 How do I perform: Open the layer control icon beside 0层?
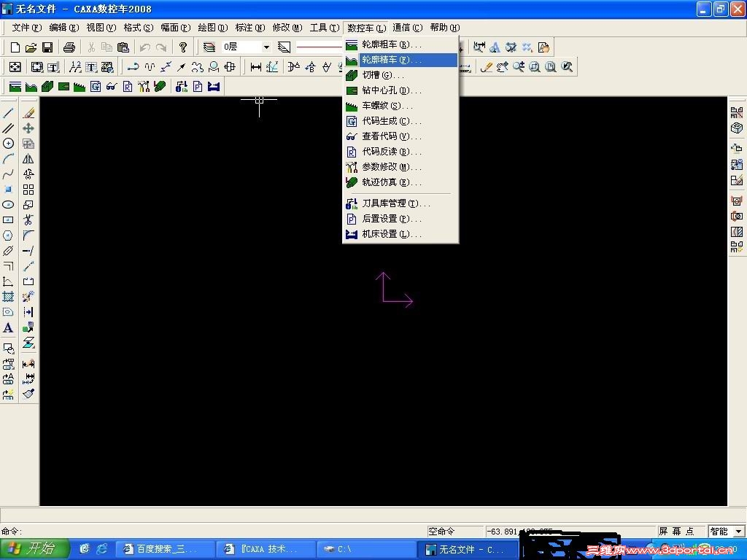point(209,47)
